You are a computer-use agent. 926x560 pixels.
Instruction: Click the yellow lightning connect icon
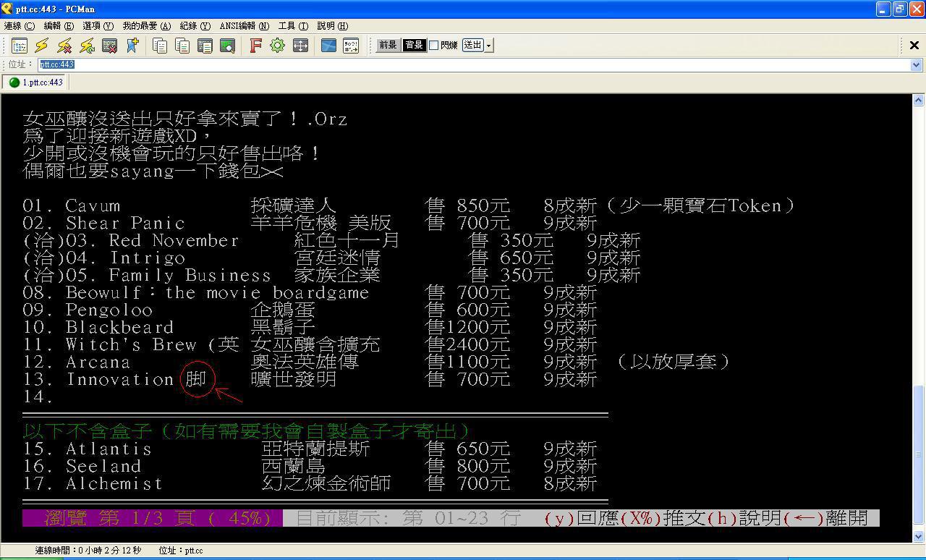click(42, 46)
